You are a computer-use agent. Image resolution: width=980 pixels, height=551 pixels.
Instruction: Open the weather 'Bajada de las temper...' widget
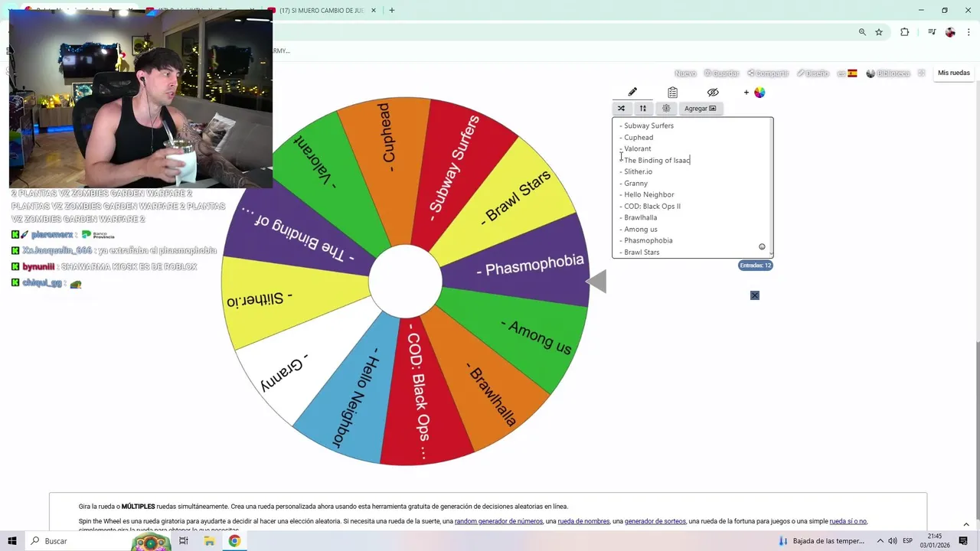822,541
